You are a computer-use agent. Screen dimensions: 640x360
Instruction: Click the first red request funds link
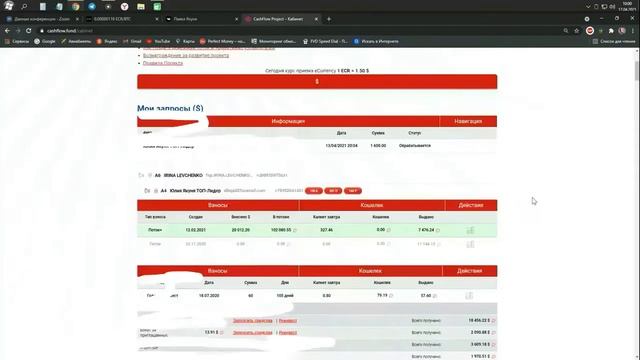[253, 321]
